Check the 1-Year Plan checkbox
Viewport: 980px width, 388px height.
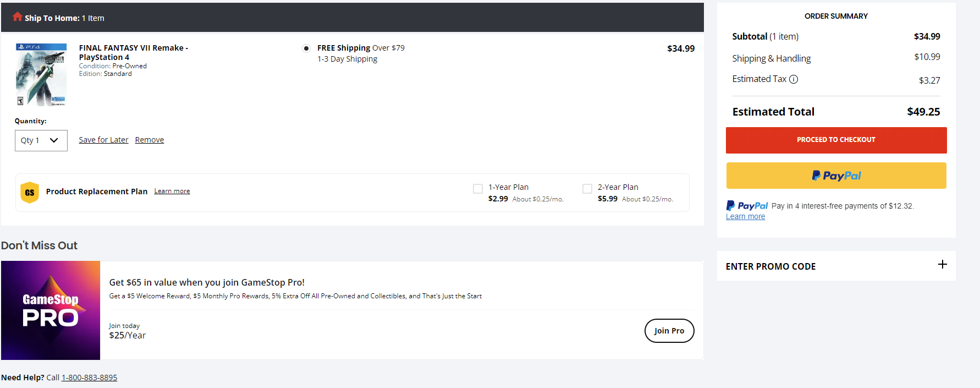(x=478, y=189)
